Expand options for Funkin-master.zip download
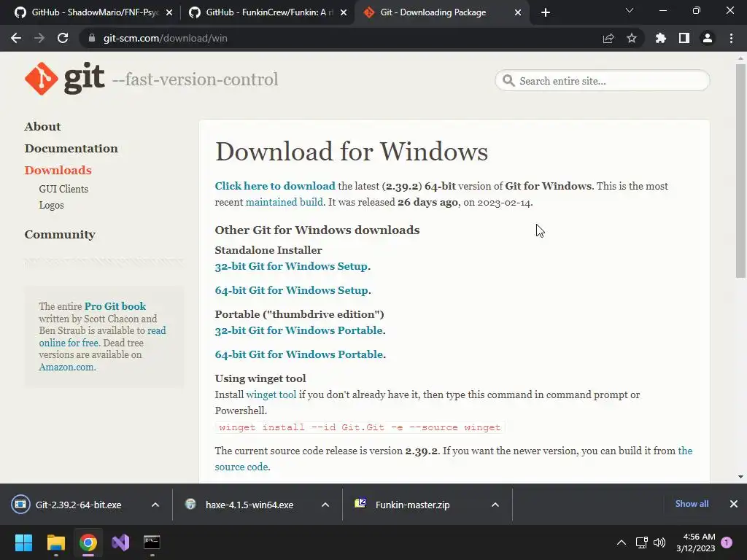The width and height of the screenshot is (747, 560). [x=495, y=505]
